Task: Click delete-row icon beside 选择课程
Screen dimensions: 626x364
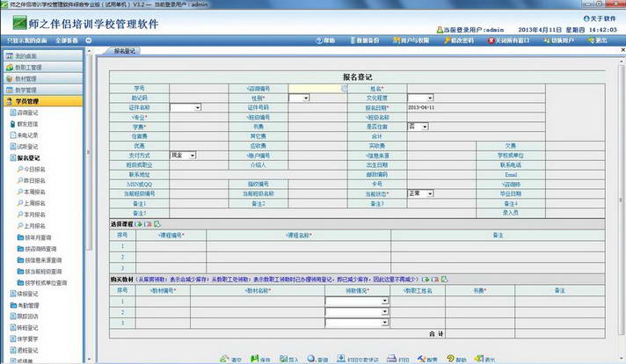Action: (148, 224)
